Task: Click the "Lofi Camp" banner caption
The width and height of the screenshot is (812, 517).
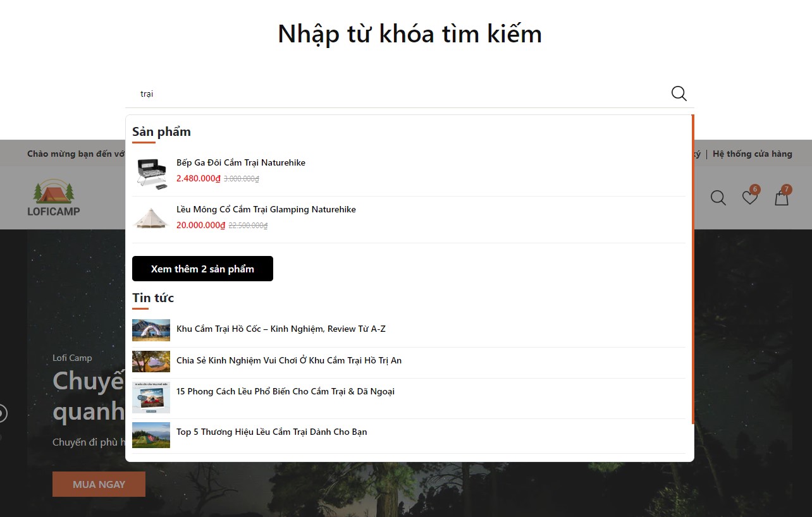Action: coord(72,358)
